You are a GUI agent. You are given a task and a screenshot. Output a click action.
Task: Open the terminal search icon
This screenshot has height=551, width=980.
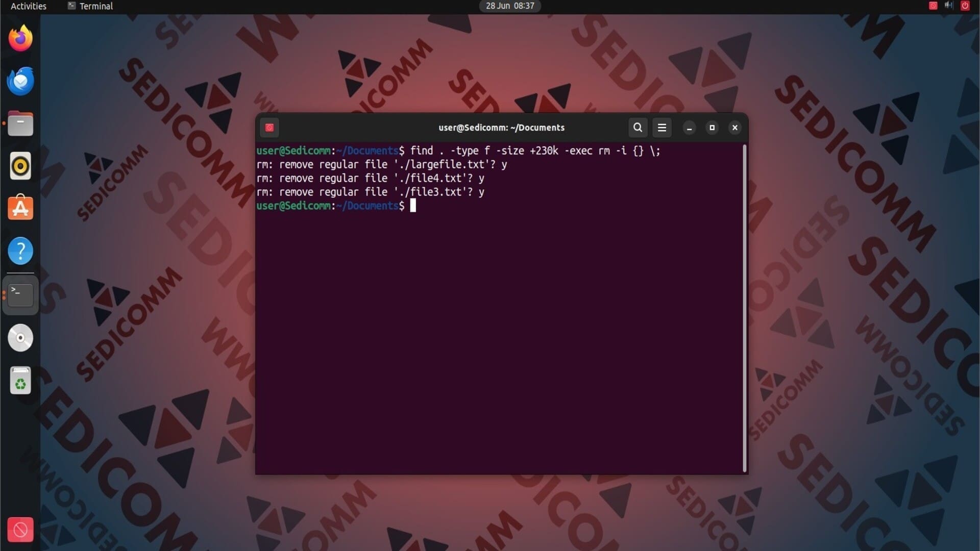[x=638, y=128]
